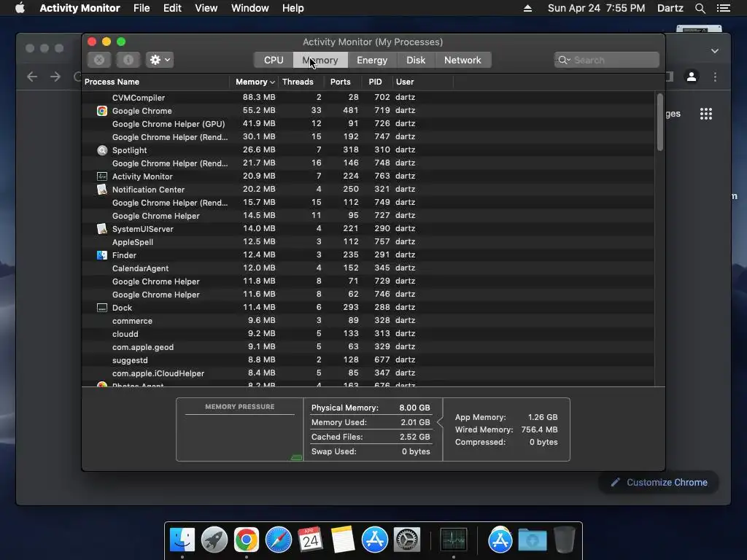Image resolution: width=747 pixels, height=560 pixels.
Task: Open Spotlight search in menu bar
Action: [x=700, y=8]
